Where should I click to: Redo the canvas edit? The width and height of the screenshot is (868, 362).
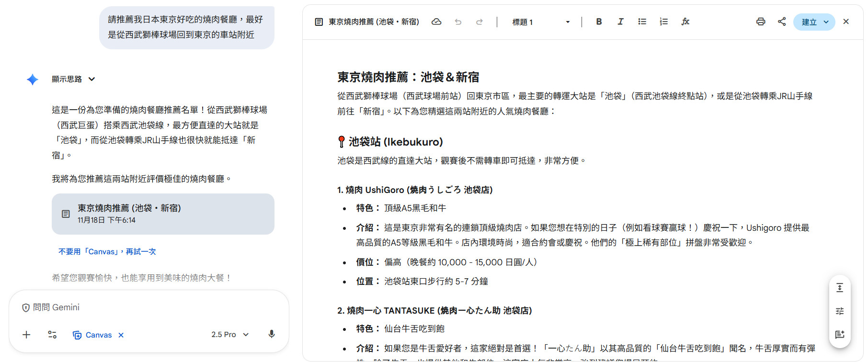(x=479, y=22)
